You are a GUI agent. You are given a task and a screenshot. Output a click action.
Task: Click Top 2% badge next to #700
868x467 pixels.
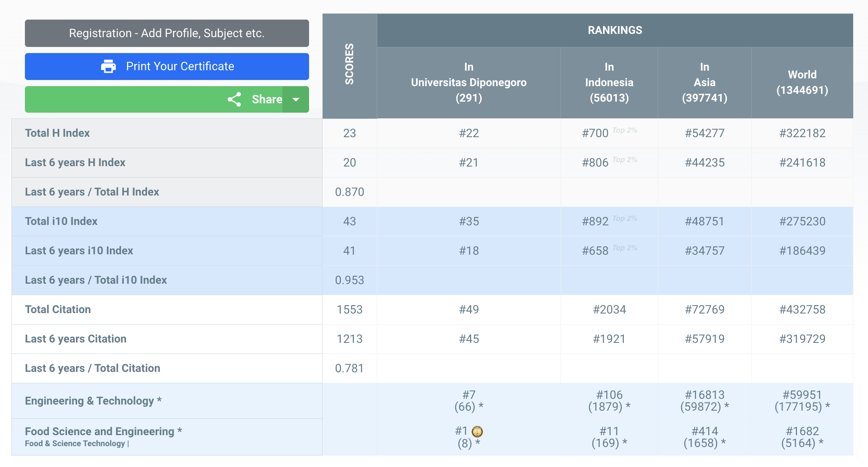click(625, 130)
